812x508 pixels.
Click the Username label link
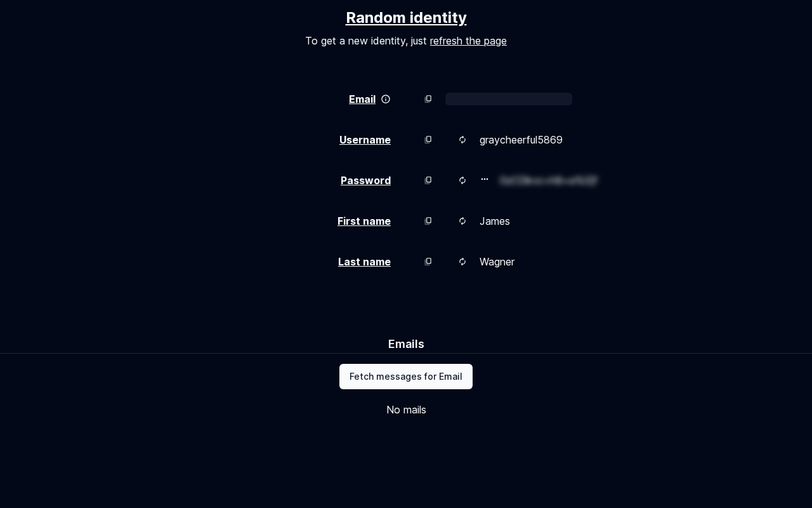[x=365, y=140]
